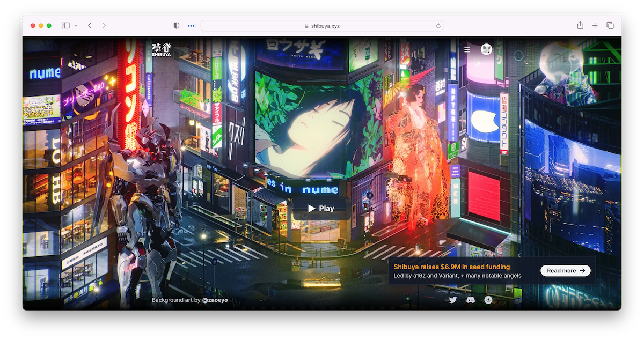Click the Shibuya logo
The width and height of the screenshot is (644, 340).
[160, 50]
